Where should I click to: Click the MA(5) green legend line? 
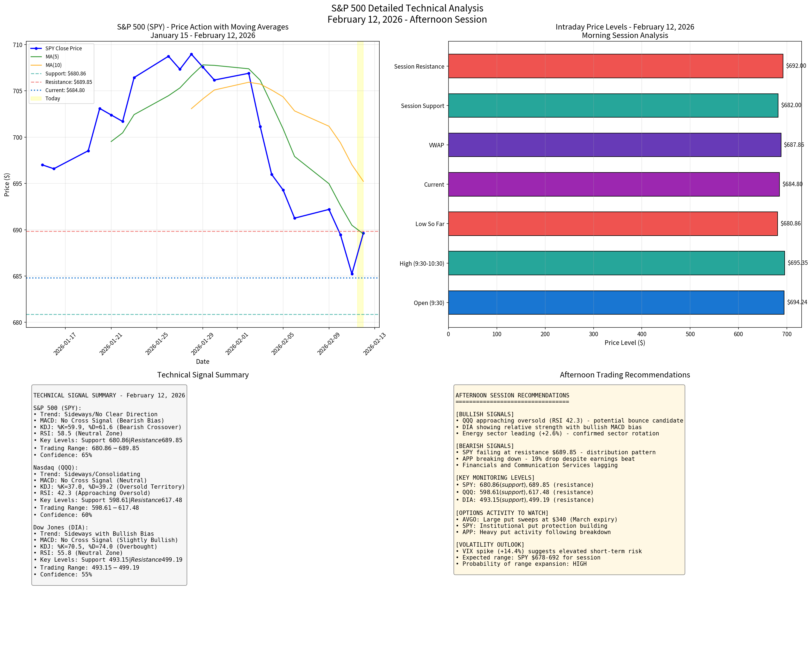tap(36, 57)
